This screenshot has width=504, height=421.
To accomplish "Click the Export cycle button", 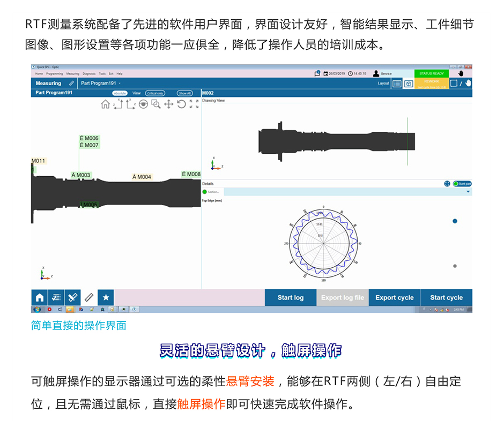I will (395, 298).
